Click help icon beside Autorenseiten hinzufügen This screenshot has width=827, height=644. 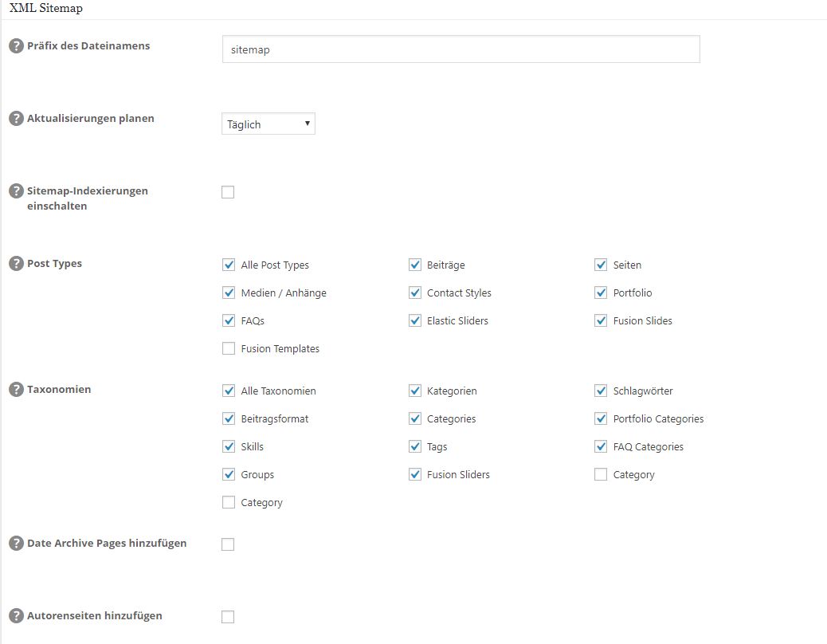coord(16,616)
